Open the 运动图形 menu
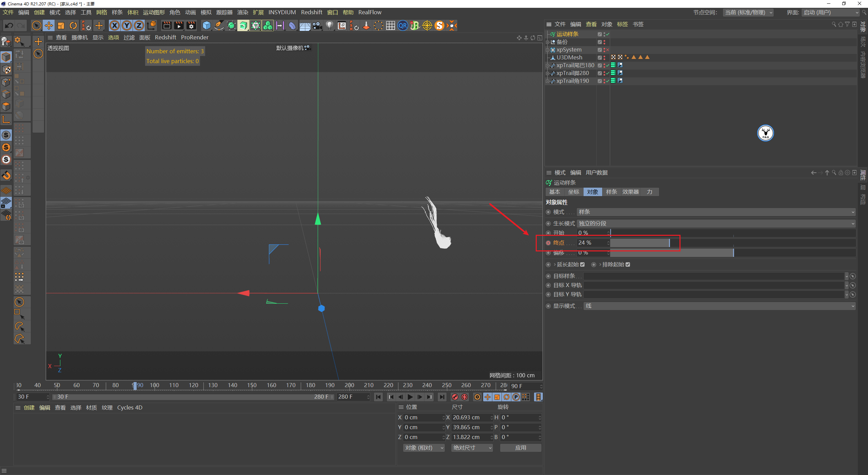 154,13
